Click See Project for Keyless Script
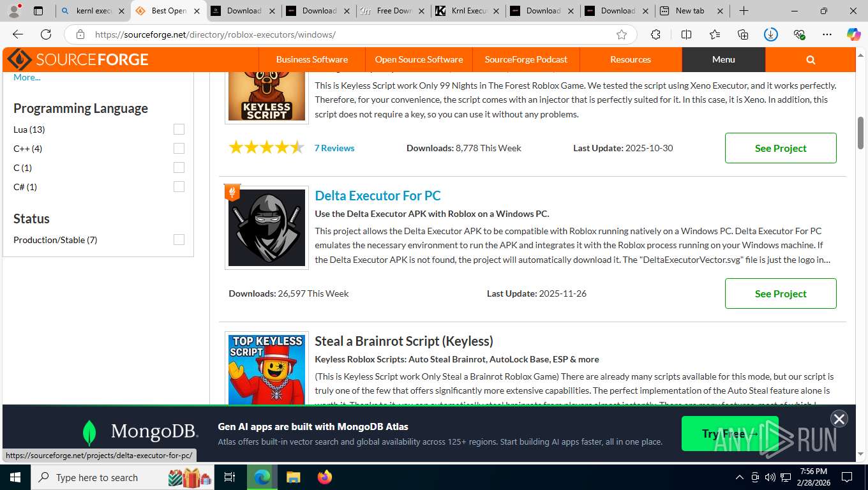This screenshot has height=490, width=868. tap(781, 148)
